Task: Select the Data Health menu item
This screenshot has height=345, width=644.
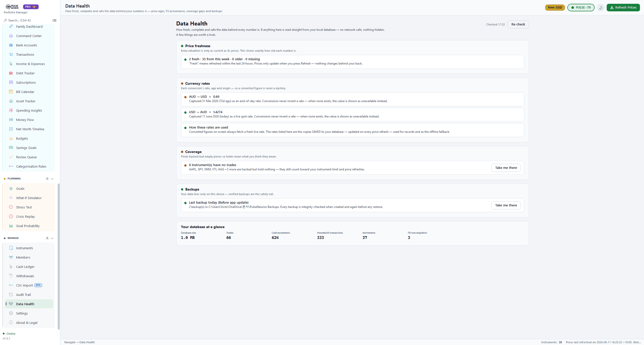Action: click(x=29, y=304)
